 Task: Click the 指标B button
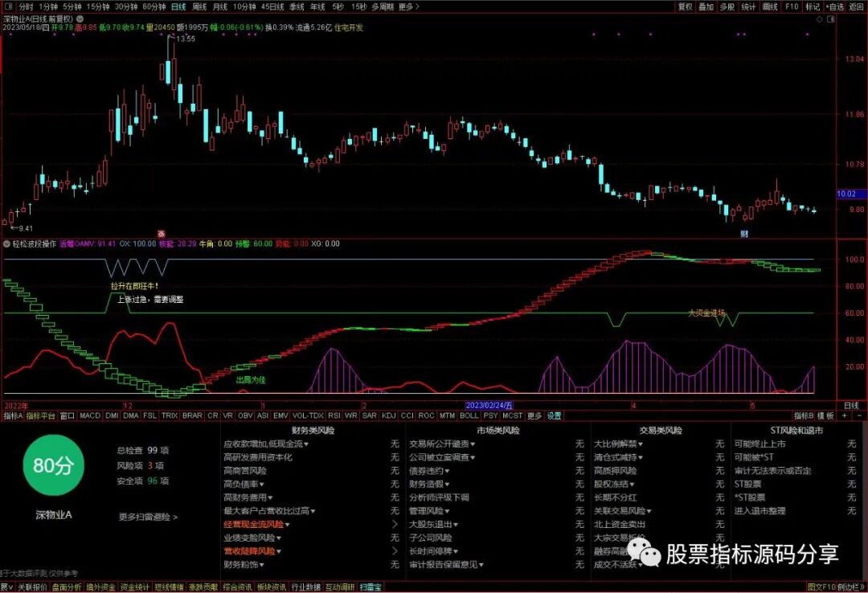pyautogui.click(x=803, y=415)
